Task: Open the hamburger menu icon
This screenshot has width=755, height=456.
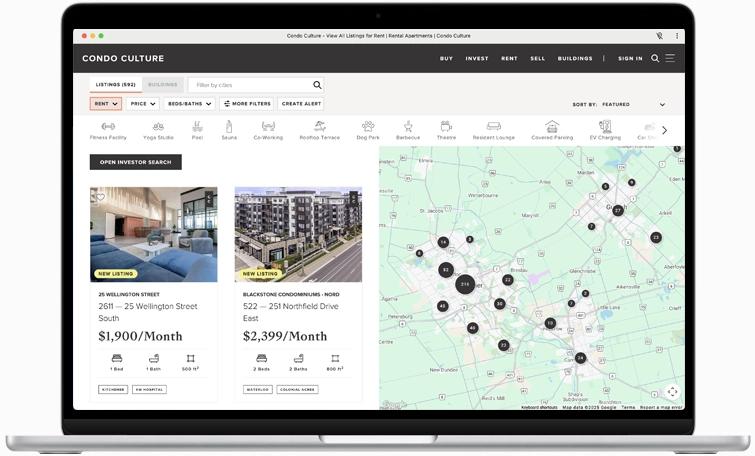Action: click(670, 59)
